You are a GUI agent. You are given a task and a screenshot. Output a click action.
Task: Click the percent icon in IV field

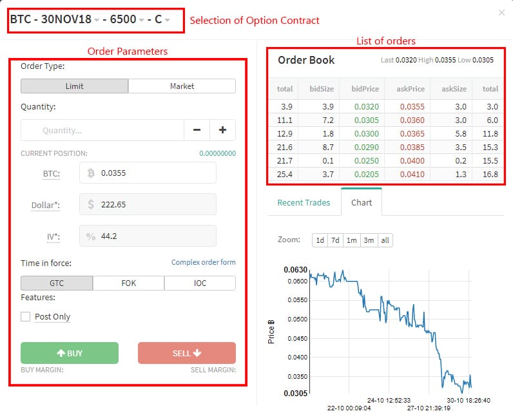(91, 236)
